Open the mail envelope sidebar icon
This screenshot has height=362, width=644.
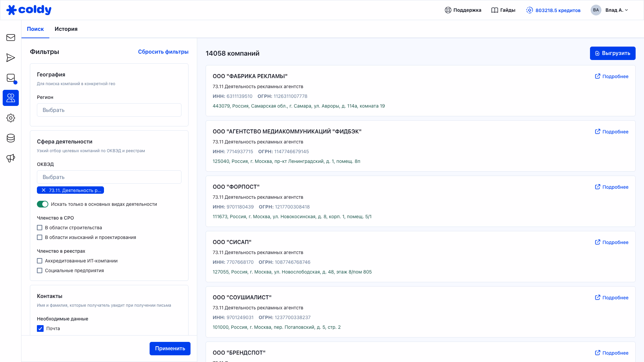[x=11, y=38]
